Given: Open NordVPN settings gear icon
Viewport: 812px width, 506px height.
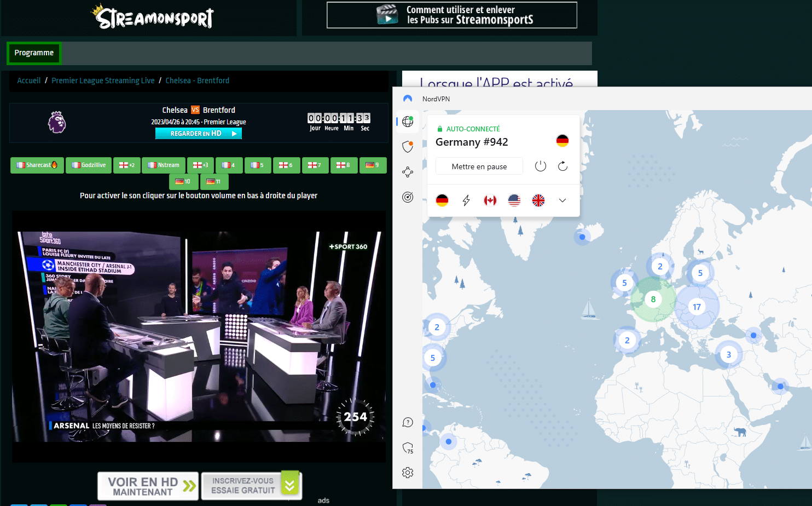Looking at the screenshot, I should coord(408,473).
